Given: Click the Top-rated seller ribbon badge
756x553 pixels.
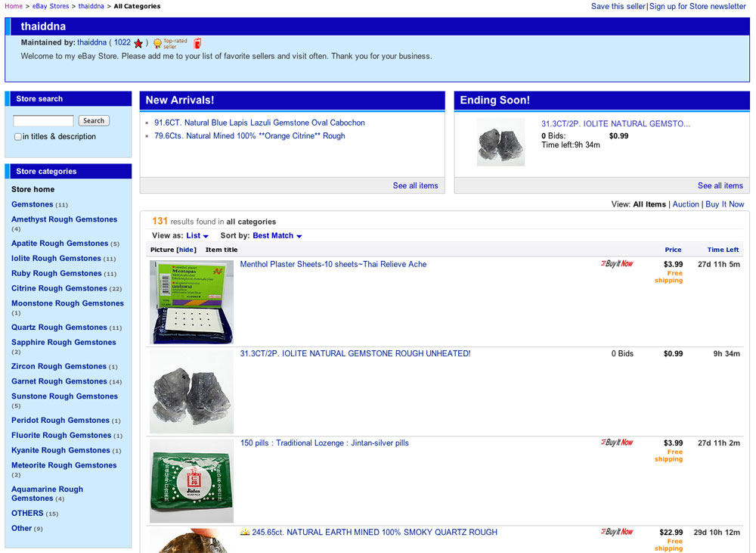Looking at the screenshot, I should click(x=169, y=43).
